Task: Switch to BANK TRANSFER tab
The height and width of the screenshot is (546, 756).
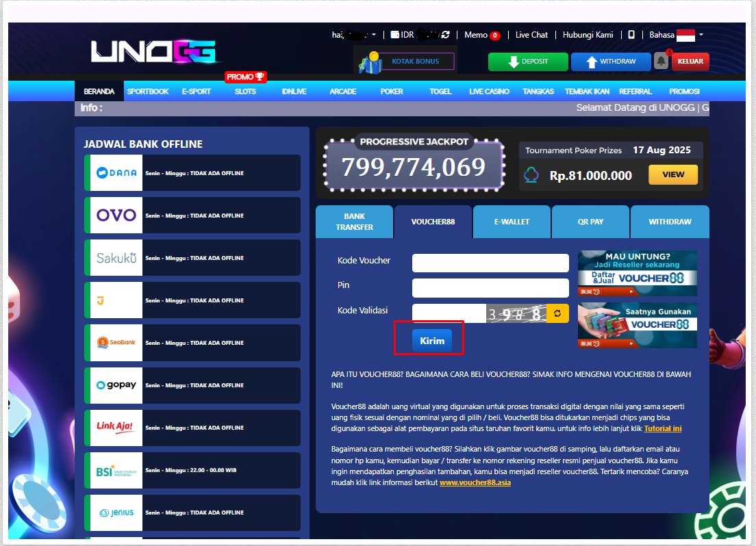Action: pos(355,222)
